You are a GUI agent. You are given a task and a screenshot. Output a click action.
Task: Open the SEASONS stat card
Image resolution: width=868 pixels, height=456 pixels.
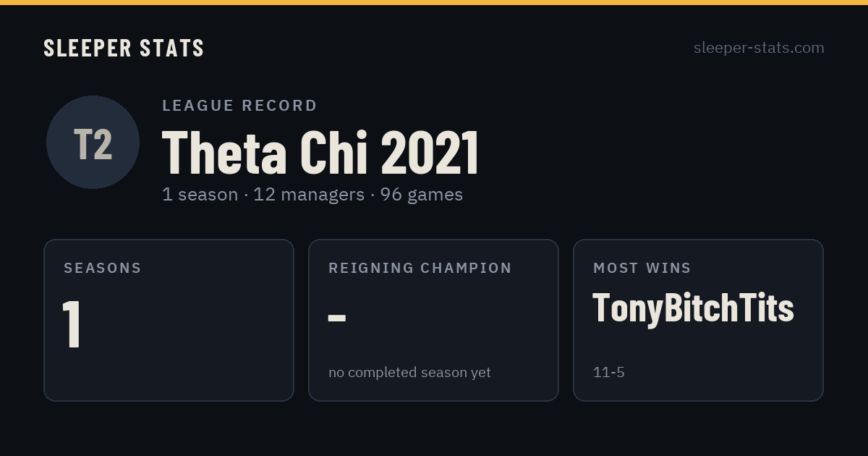click(x=169, y=320)
